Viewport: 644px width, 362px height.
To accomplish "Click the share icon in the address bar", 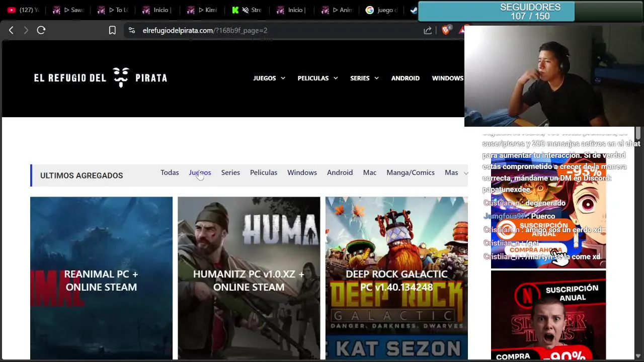I will [428, 30].
